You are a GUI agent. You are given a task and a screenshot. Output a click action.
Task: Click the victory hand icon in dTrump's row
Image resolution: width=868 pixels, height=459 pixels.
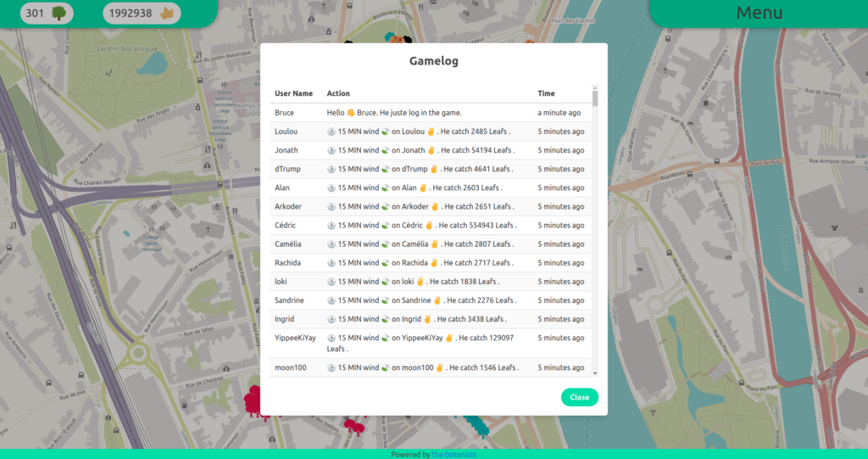(x=434, y=169)
